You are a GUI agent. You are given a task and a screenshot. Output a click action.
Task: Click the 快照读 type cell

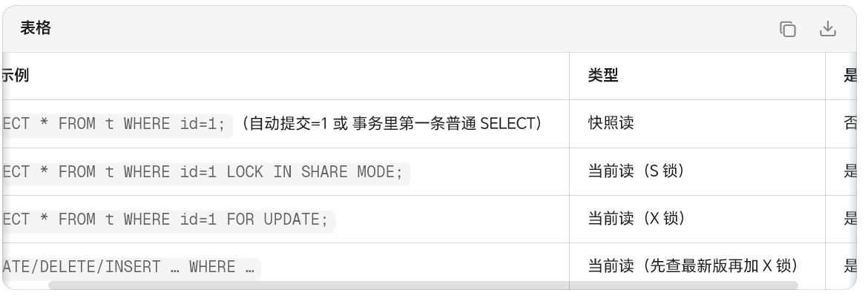[x=611, y=123]
